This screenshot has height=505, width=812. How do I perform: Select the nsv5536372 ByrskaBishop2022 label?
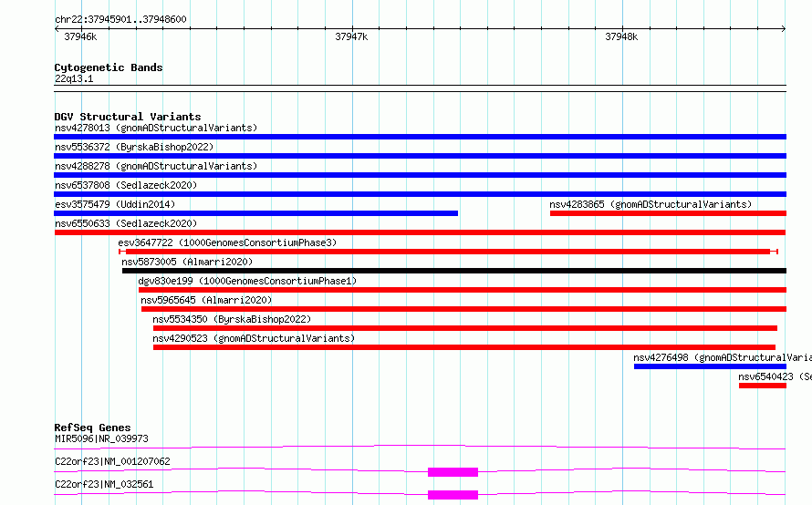(x=134, y=147)
